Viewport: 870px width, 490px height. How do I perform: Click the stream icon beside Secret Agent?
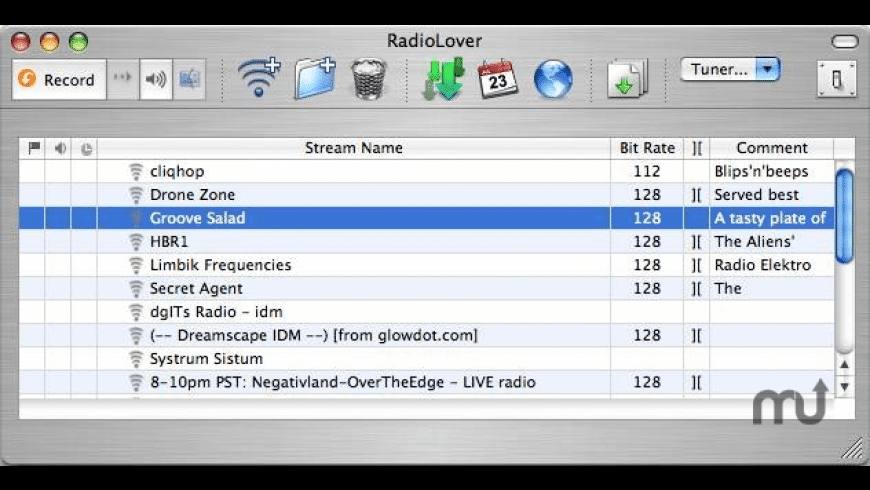tap(136, 289)
